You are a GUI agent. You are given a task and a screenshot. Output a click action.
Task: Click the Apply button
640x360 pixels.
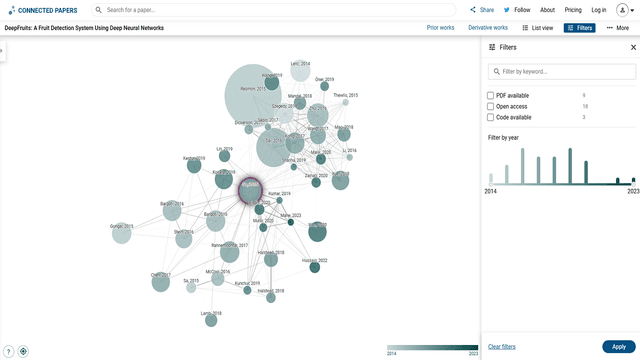click(x=619, y=347)
